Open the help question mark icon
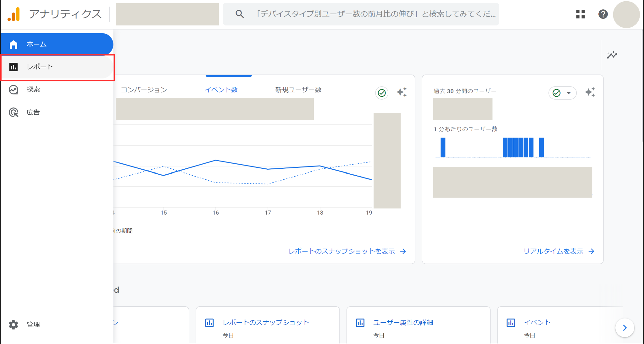 click(x=603, y=14)
